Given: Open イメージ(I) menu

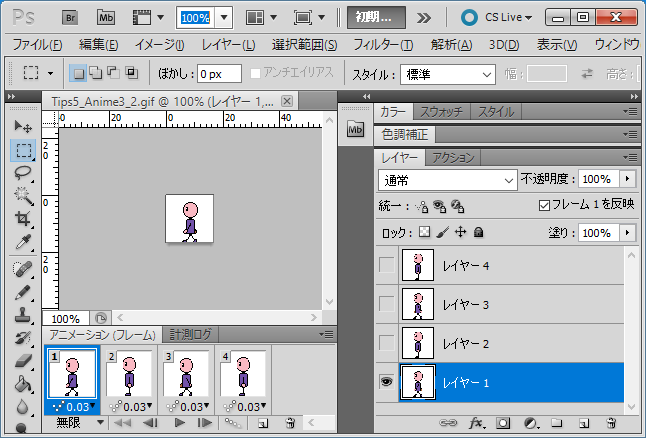Looking at the screenshot, I should coord(160,45).
